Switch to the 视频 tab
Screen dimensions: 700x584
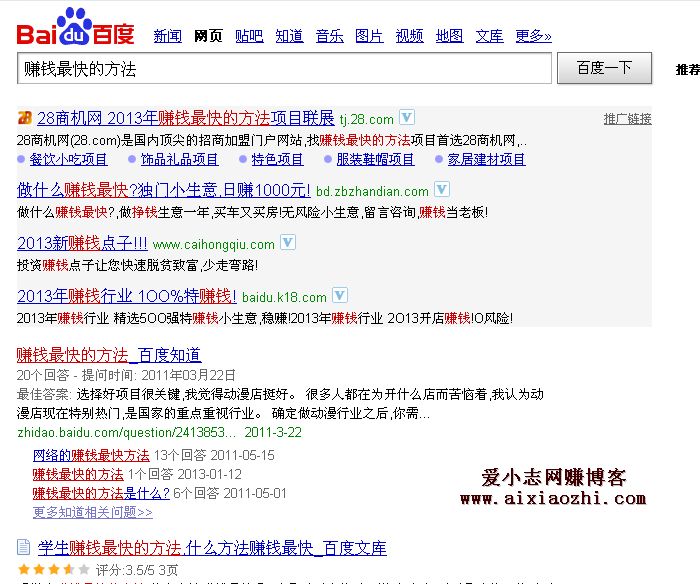point(409,36)
